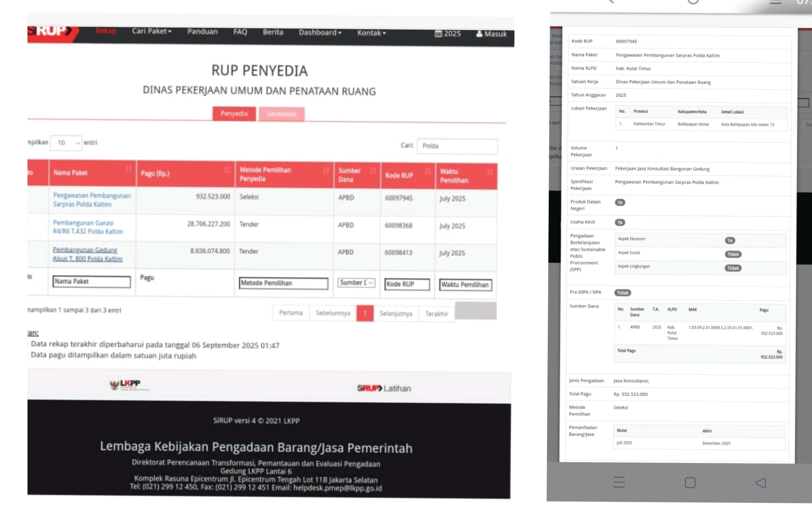Tap Android home square navigation icon
The width and height of the screenshot is (812, 506).
(x=690, y=482)
